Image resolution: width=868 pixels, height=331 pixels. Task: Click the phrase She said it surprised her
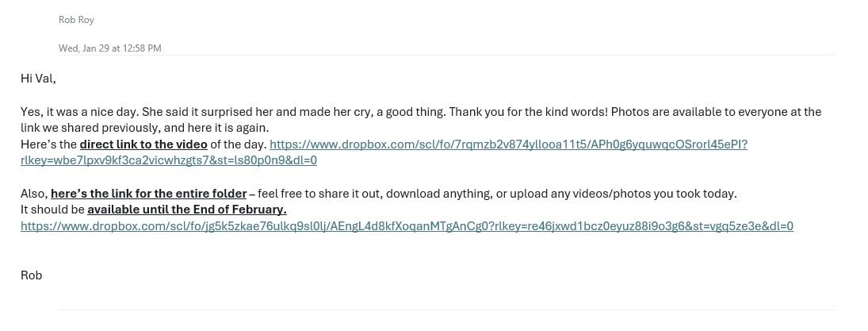click(208, 112)
